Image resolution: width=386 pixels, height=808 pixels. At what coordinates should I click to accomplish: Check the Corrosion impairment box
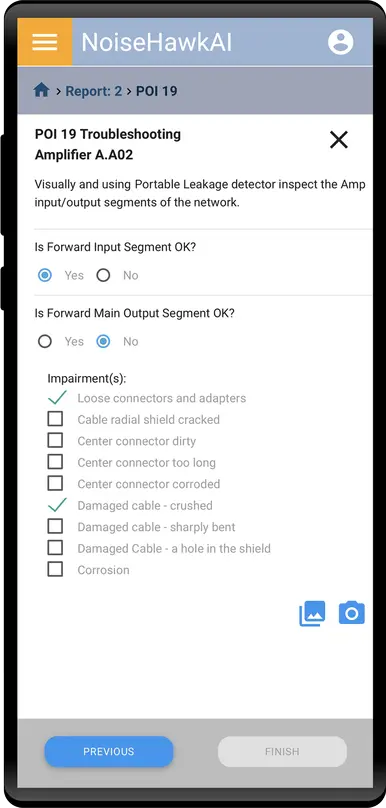[55, 569]
